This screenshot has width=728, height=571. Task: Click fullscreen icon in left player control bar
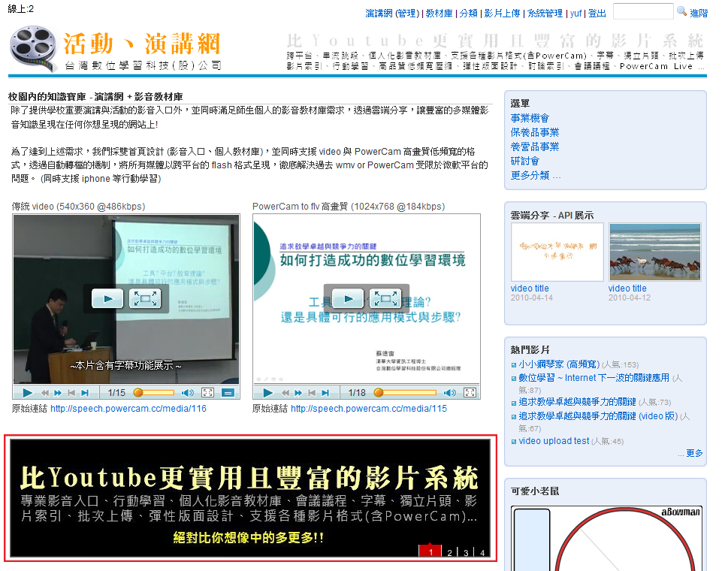click(x=208, y=392)
